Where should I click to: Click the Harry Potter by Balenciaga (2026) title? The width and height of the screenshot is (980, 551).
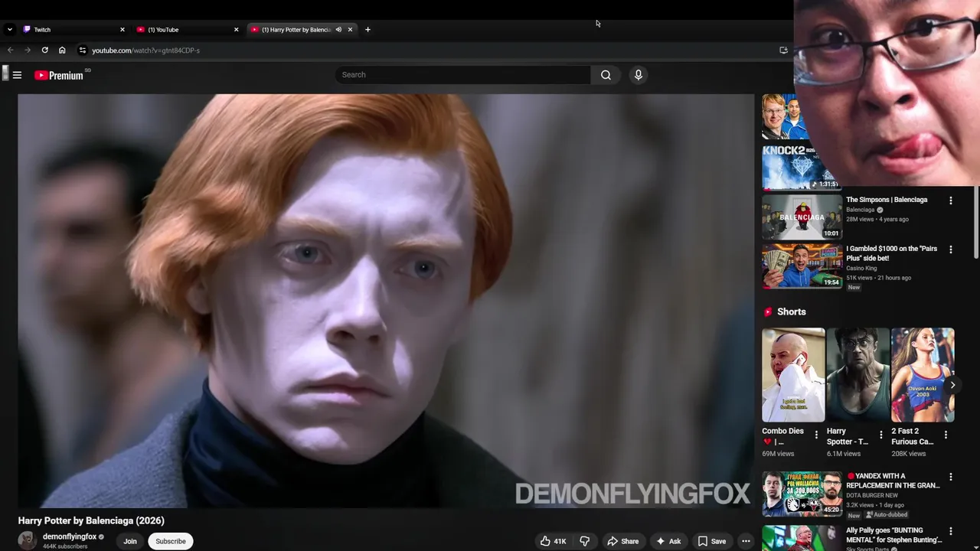pyautogui.click(x=91, y=520)
